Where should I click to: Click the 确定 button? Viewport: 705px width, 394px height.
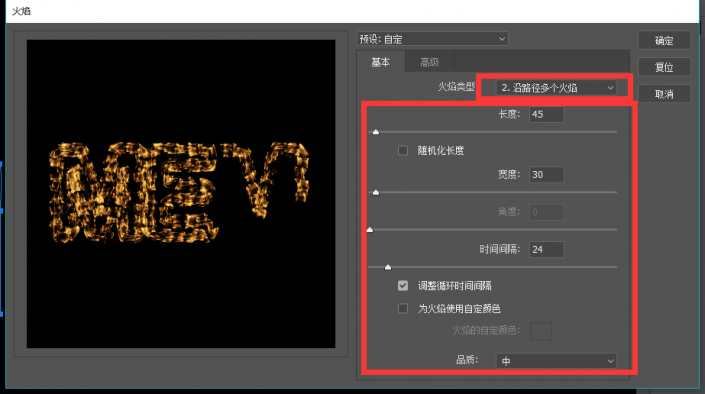[664, 40]
